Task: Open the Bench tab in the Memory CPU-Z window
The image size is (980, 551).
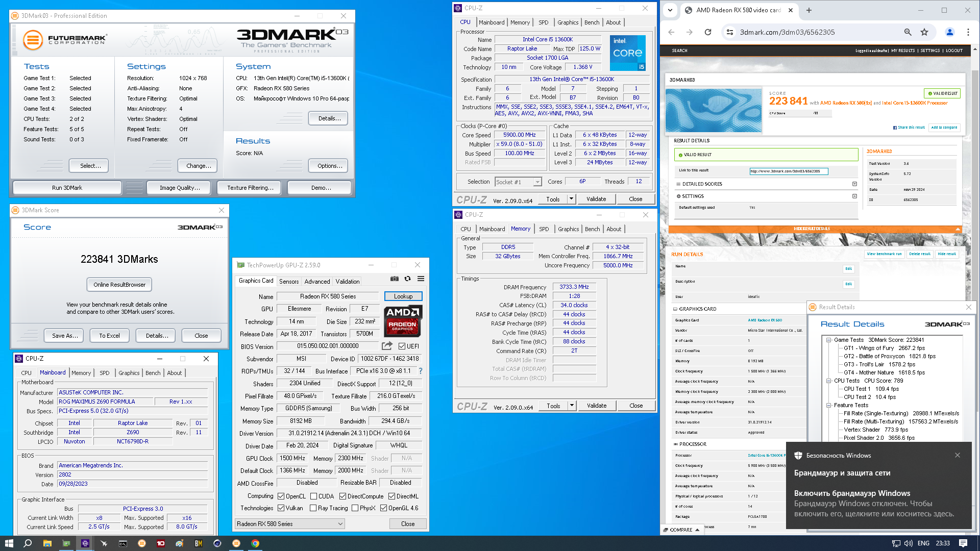Action: pyautogui.click(x=593, y=229)
